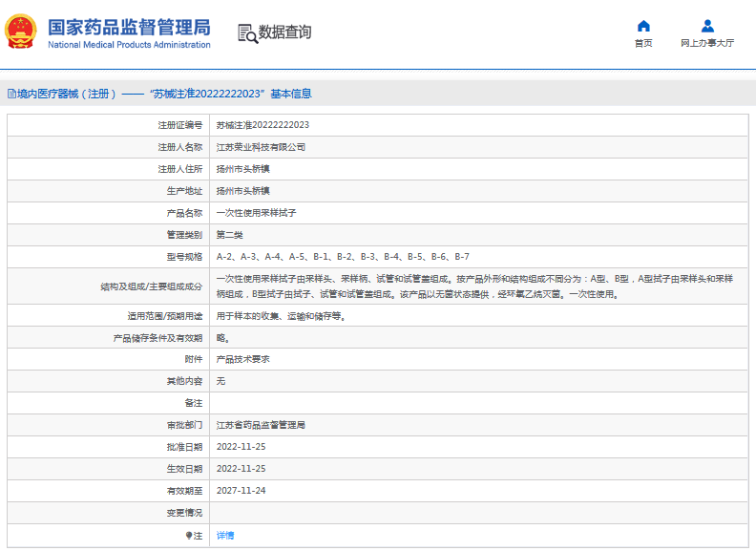Click the 有效期至 label
The image size is (756, 551).
click(x=184, y=491)
